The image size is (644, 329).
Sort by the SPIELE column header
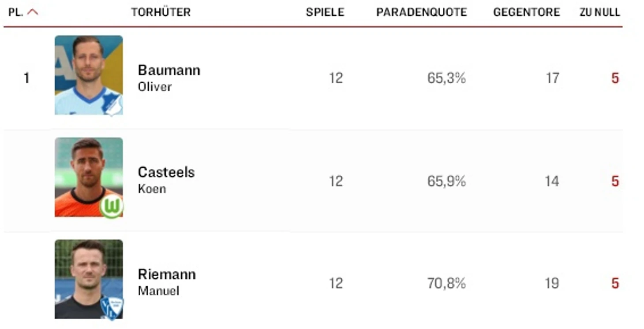click(x=325, y=12)
